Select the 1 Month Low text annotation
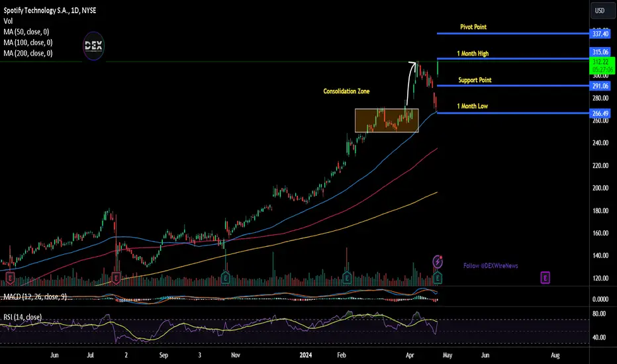 tap(472, 106)
